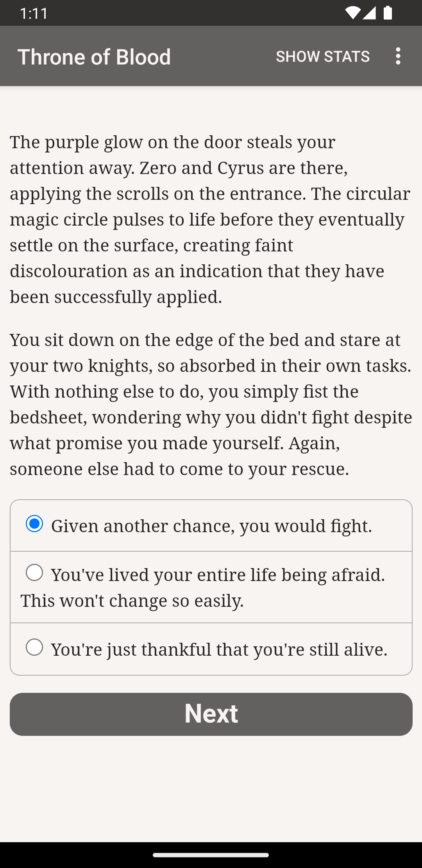Tap the 'This won't change so easily' text
This screenshot has height=868, width=422.
click(x=132, y=601)
